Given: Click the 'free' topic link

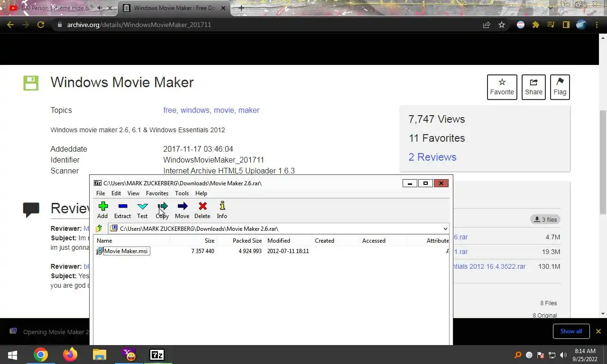Looking at the screenshot, I should [170, 110].
